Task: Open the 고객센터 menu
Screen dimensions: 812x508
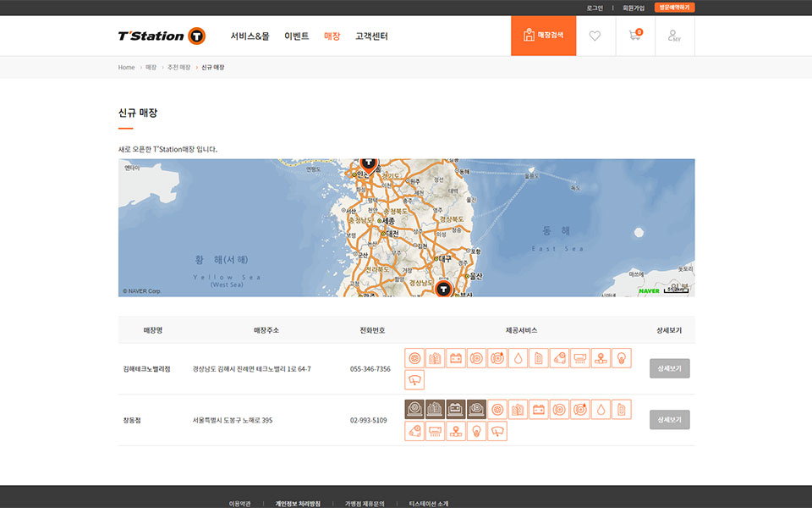Action: tap(371, 36)
